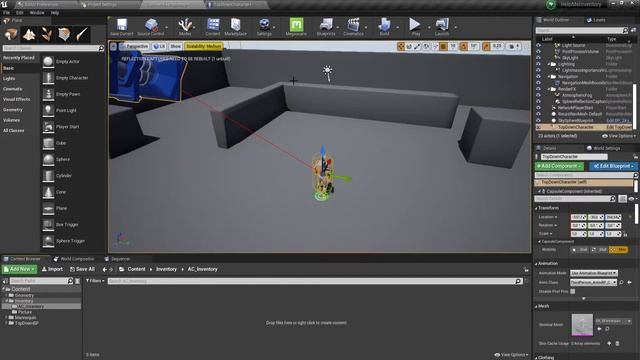Image resolution: width=640 pixels, height=360 pixels.
Task: Click the Skeletal Mesh thumbnail
Action: point(582,325)
